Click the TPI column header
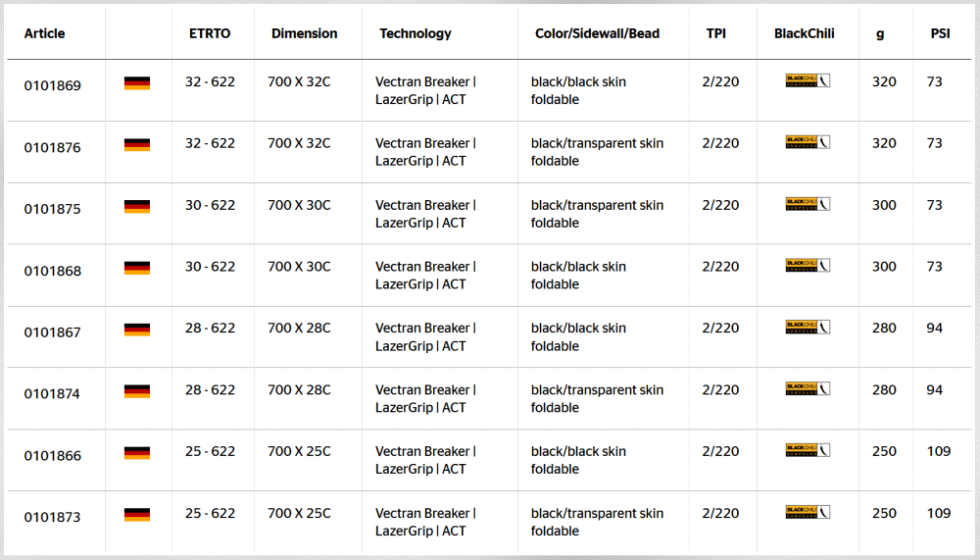The height and width of the screenshot is (560, 980). pyautogui.click(x=716, y=33)
